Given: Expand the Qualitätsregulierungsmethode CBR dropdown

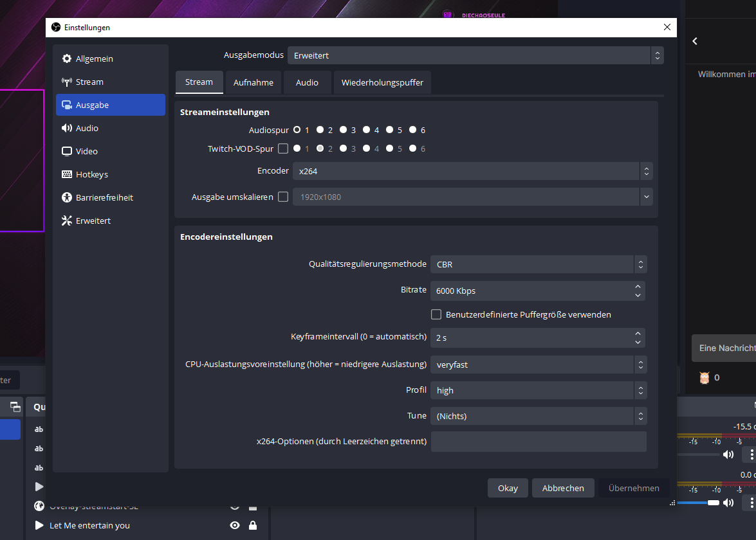Looking at the screenshot, I should pyautogui.click(x=538, y=264).
